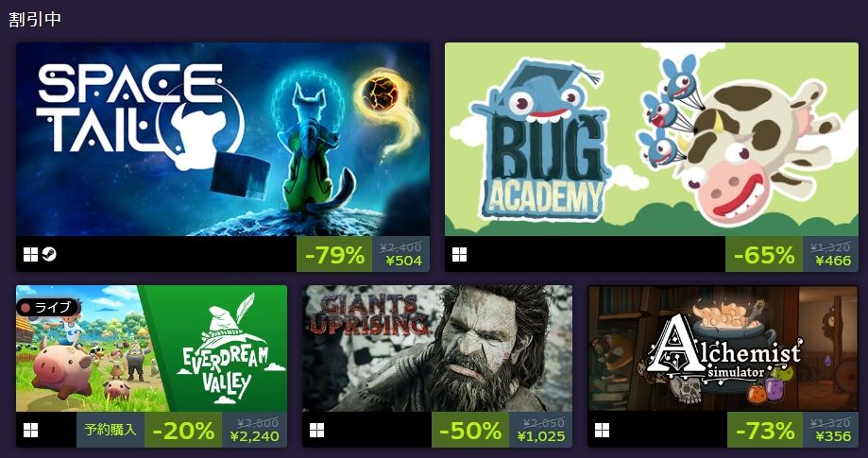Open the Bug Academy game banner
This screenshot has width=868, height=458.
point(652,140)
